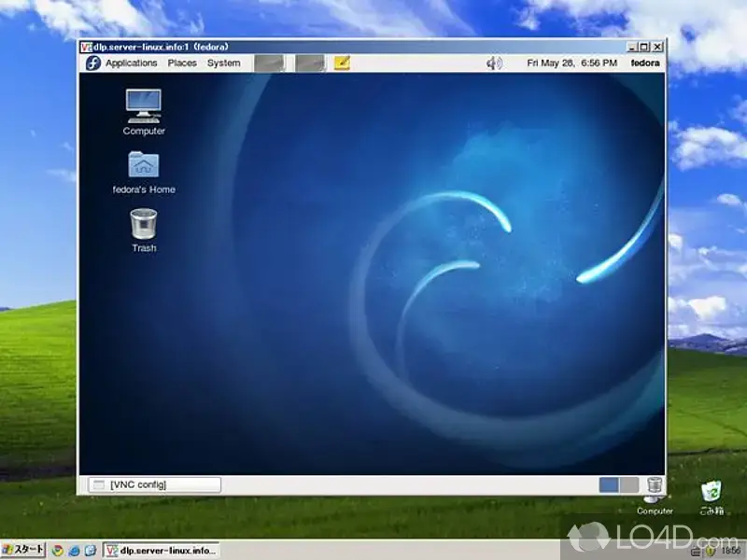Launch Chrome from quick launch

point(58,551)
